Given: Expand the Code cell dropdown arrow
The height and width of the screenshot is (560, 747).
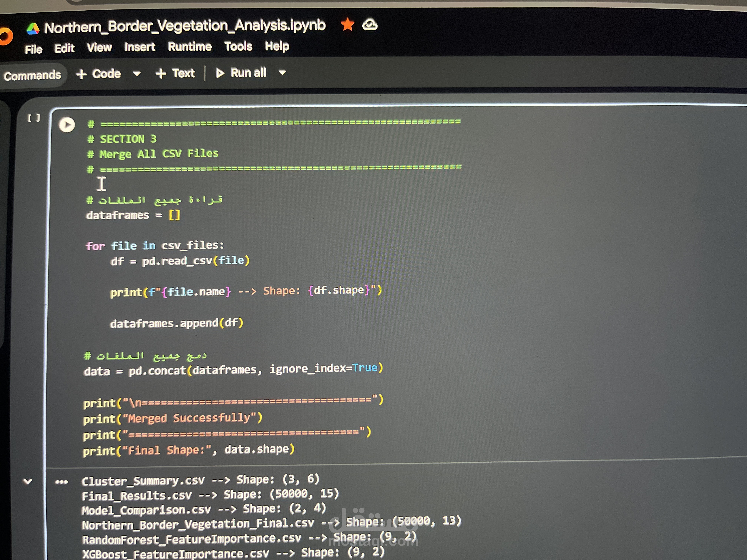Looking at the screenshot, I should (x=137, y=74).
